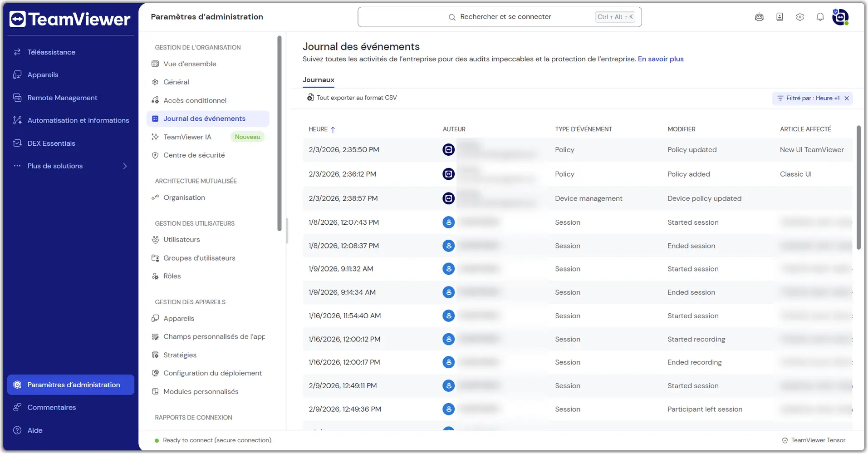The image size is (868, 454).
Task: Open the contacts book icon in header
Action: [x=780, y=17]
